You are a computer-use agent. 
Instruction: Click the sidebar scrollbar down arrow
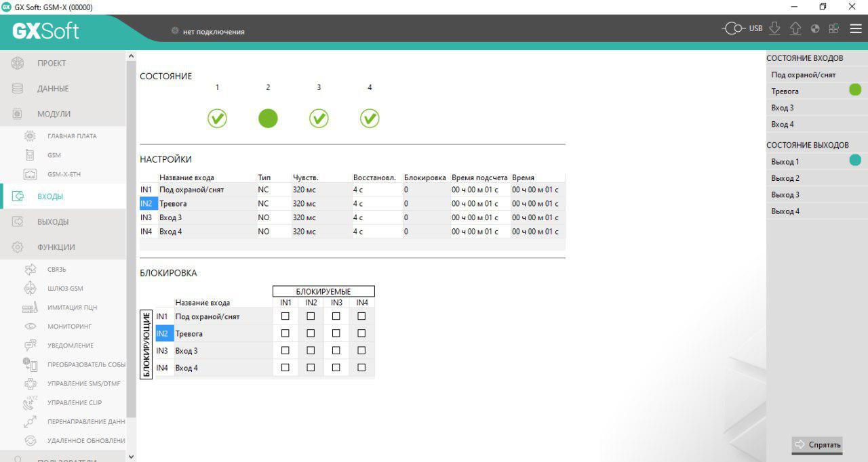[x=132, y=457]
